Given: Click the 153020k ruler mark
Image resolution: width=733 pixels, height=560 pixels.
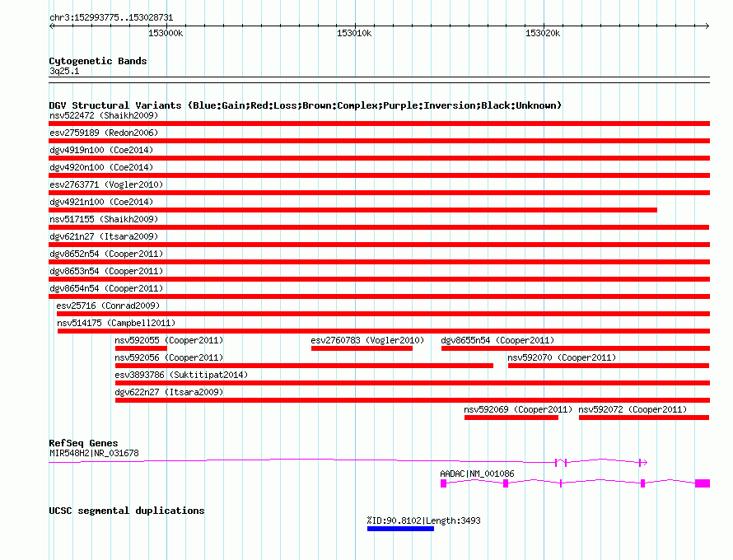Looking at the screenshot, I should [x=543, y=33].
